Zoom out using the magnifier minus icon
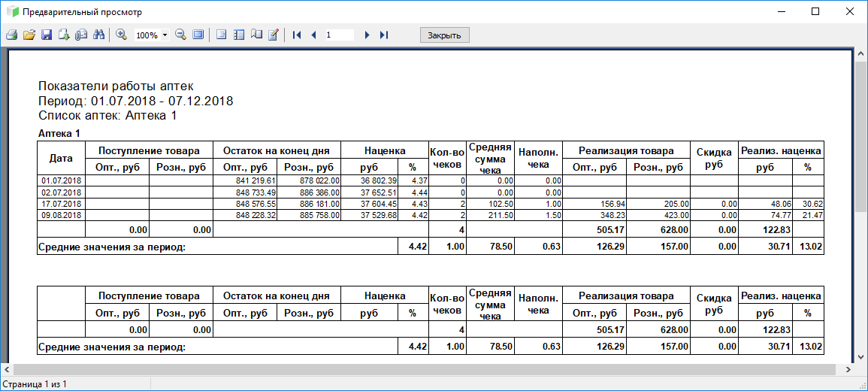The width and height of the screenshot is (868, 391). coord(180,35)
